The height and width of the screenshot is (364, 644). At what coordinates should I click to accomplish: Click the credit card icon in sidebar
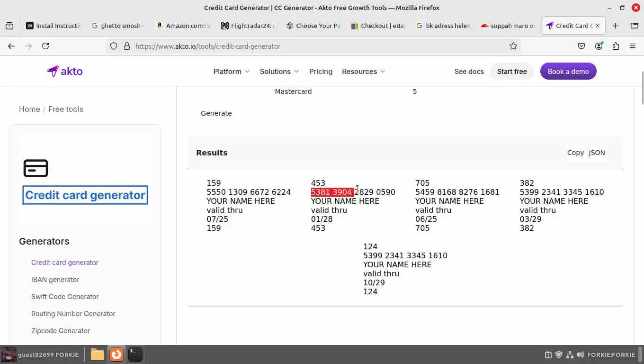click(x=36, y=168)
